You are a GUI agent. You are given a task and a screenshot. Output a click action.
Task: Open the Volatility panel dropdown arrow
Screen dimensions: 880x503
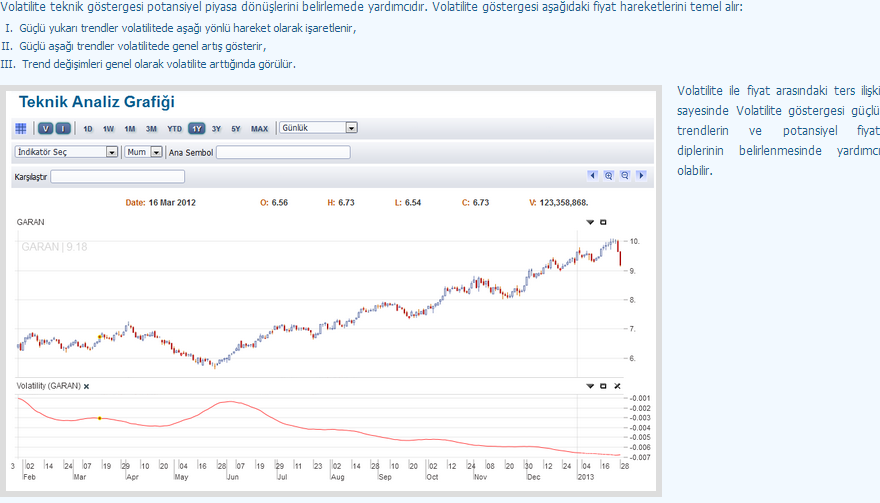[x=590, y=386]
